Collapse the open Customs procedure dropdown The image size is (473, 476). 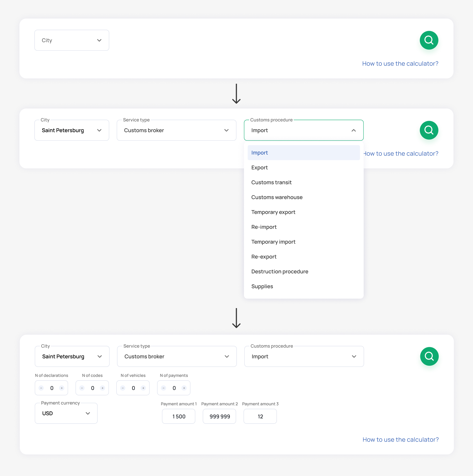point(353,130)
